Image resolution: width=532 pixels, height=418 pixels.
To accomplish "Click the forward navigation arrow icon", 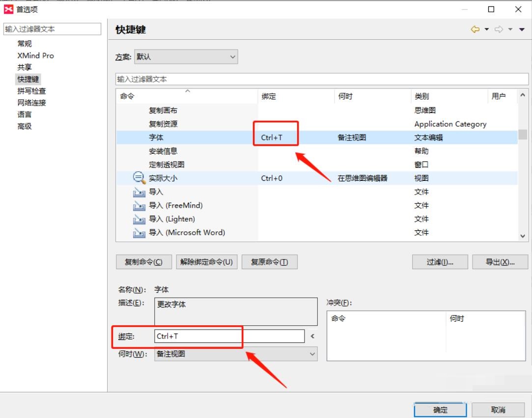I will click(499, 29).
